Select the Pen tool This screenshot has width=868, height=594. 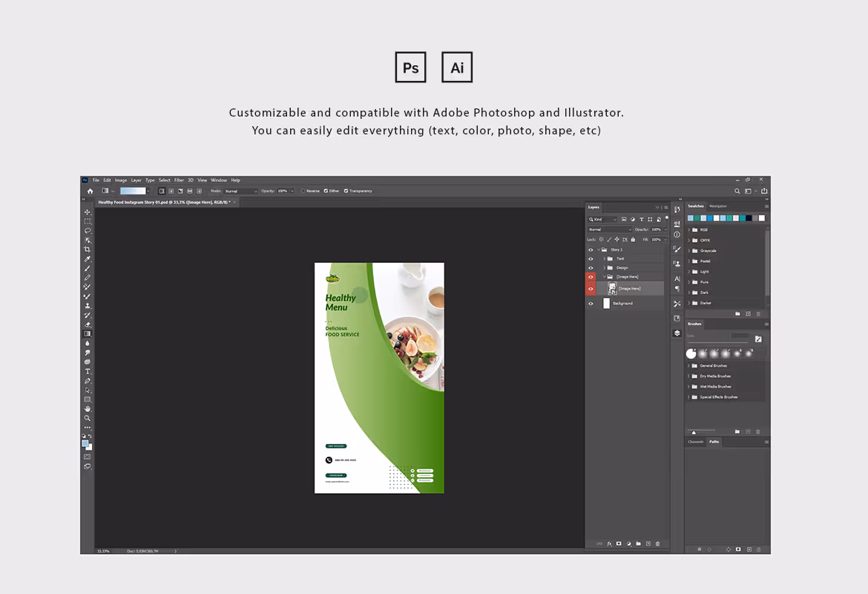[x=88, y=381]
